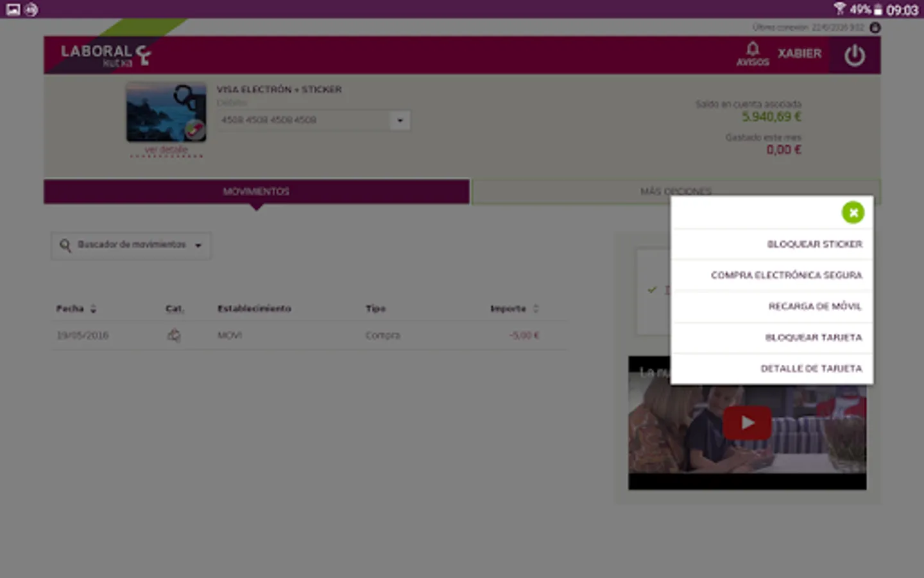Click the user icon beside last connection
924x578 pixels.
point(875,28)
